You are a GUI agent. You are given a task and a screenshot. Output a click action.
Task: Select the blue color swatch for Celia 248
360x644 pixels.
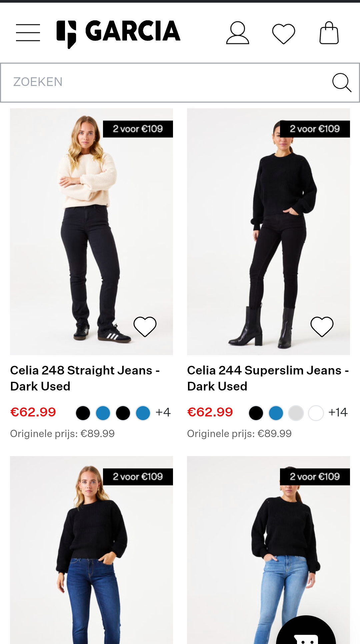tap(103, 412)
